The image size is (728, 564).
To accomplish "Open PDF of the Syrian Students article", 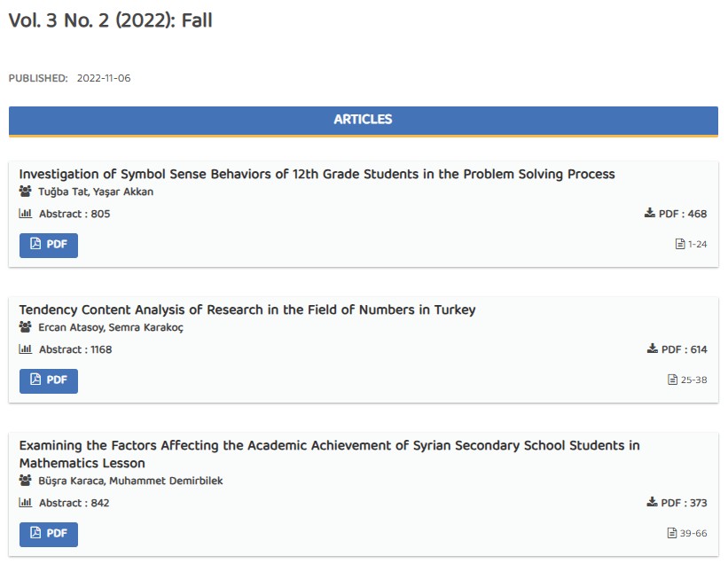I will (x=49, y=534).
